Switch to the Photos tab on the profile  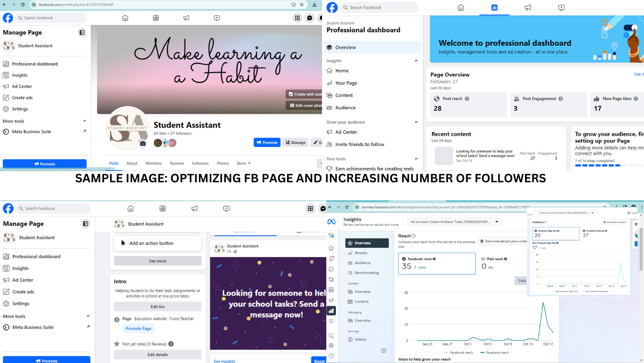pos(223,163)
